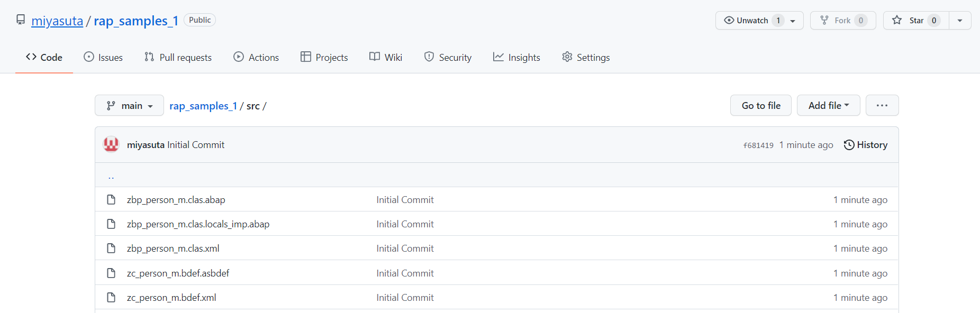Click the Star count badge
Screen dimensions: 980x313
click(934, 20)
